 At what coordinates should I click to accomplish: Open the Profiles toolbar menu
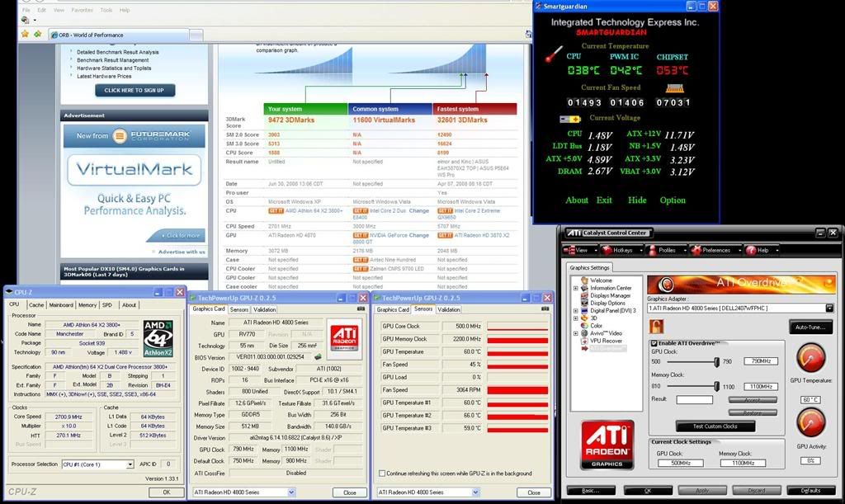pos(666,250)
